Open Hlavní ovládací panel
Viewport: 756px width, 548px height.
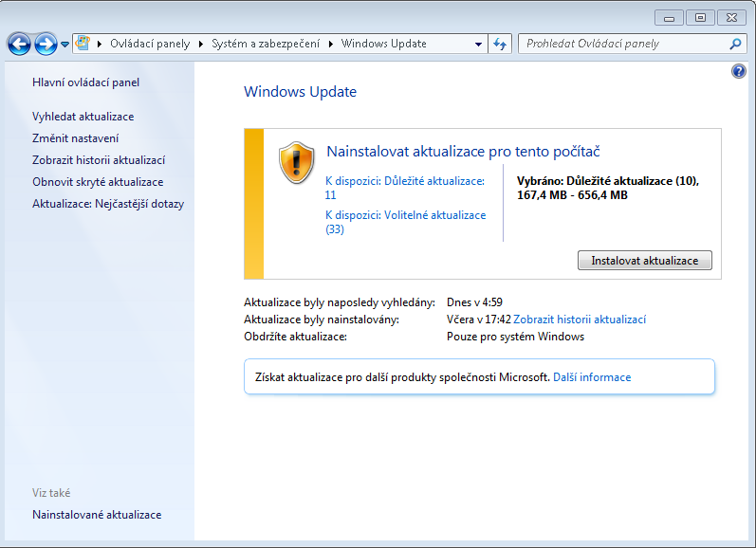point(85,82)
